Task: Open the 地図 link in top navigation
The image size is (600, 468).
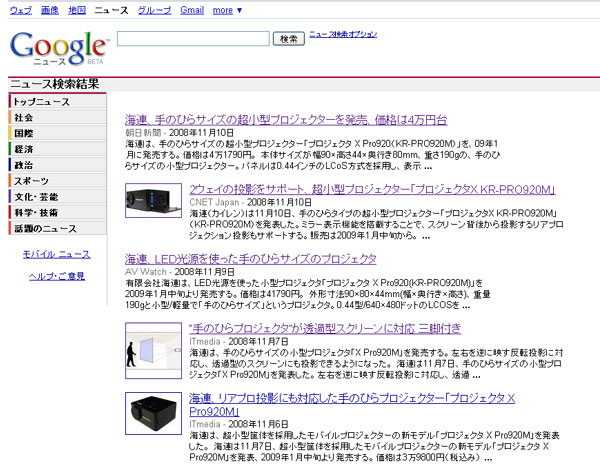Action: tap(77, 10)
